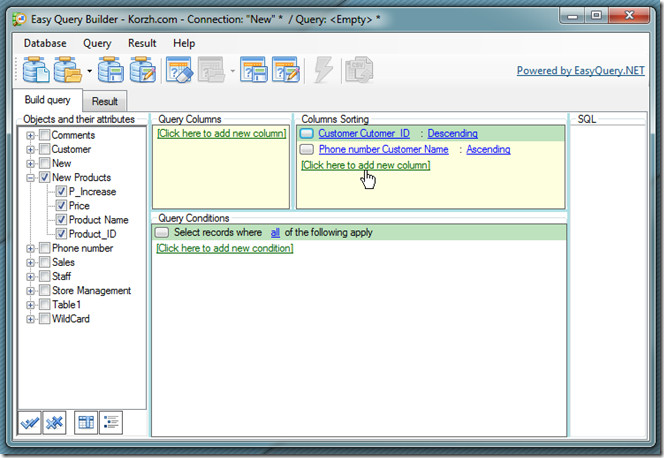Check the Table1 checkbox
This screenshot has height=458, width=664.
[x=44, y=304]
